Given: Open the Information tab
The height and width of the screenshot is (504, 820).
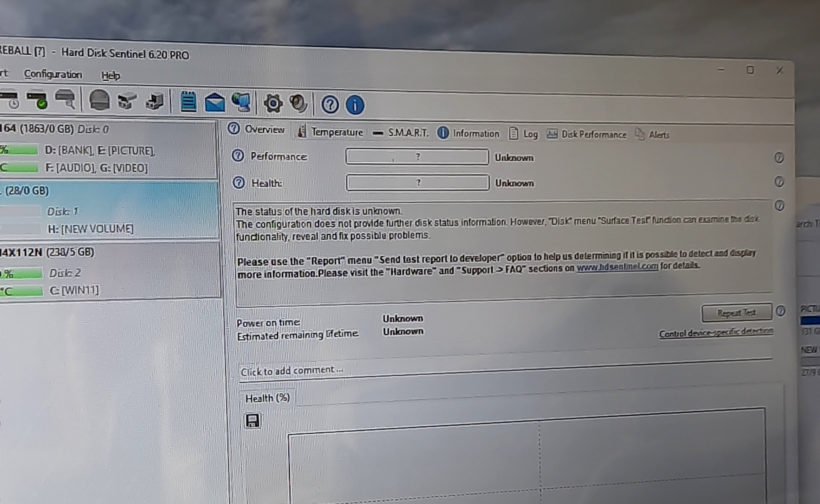Looking at the screenshot, I should [468, 133].
